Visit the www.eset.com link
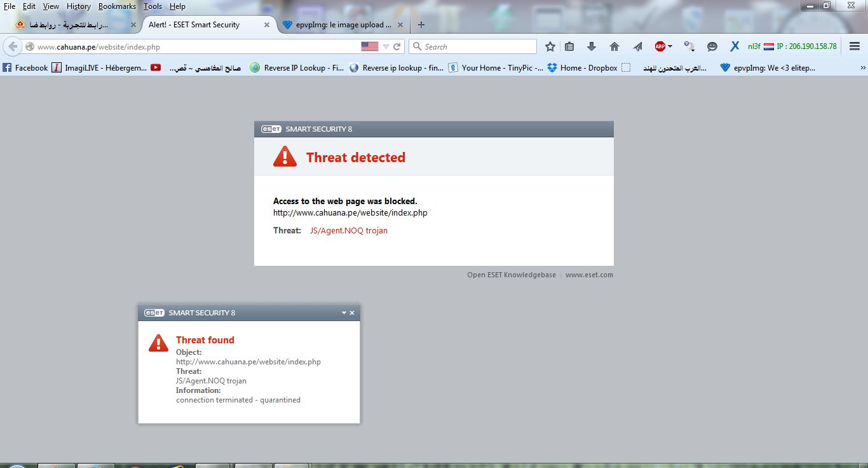 tap(589, 275)
